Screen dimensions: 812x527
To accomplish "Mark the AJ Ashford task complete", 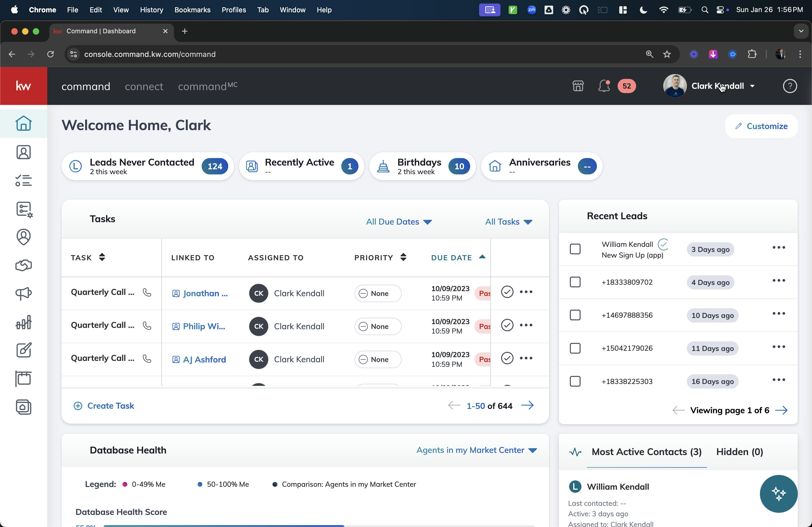I will tap(507, 358).
